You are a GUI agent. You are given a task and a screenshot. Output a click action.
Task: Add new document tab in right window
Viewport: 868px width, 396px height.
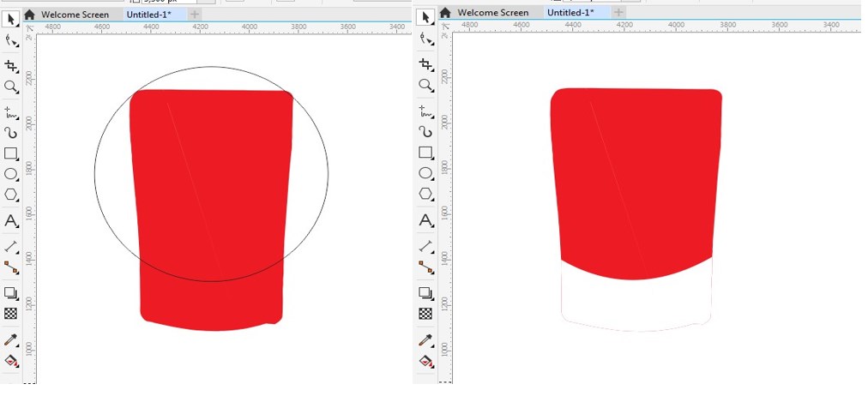[x=618, y=12]
